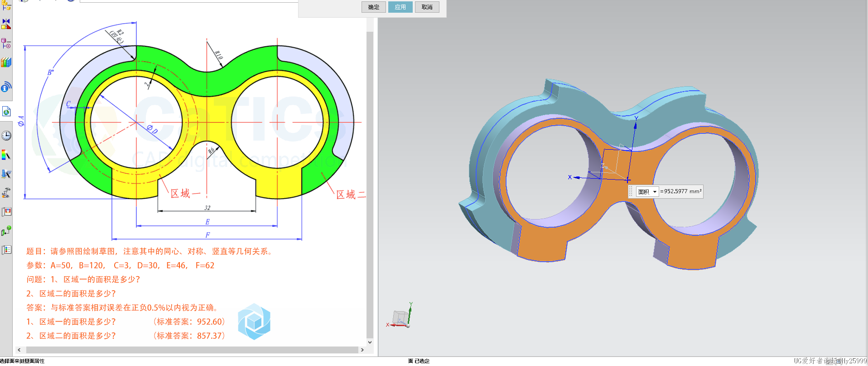Image resolution: width=868 pixels, height=366 pixels.
Task: Click the 确定 (OK) button
Action: click(374, 7)
